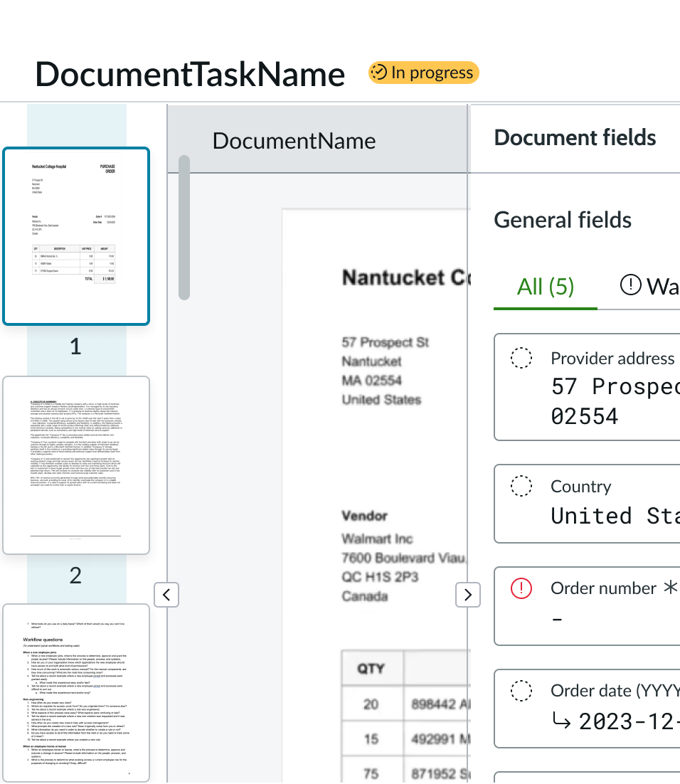Click the In progress status badge icon

380,73
